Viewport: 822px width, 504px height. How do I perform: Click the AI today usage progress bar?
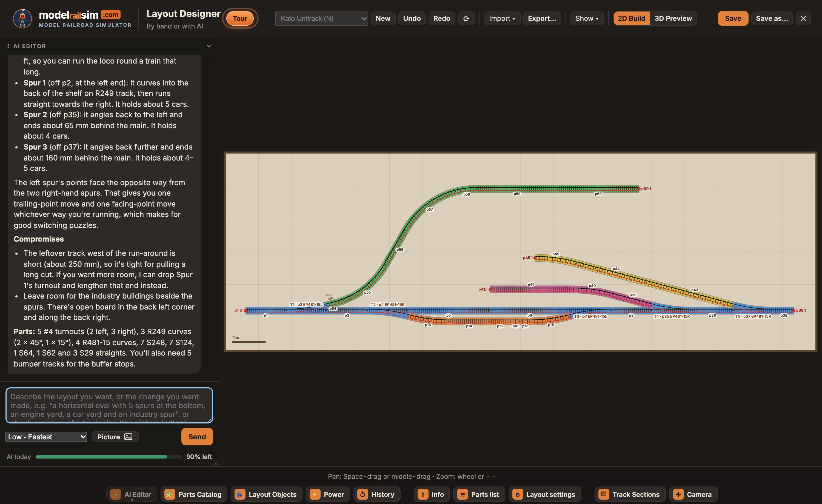pyautogui.click(x=109, y=457)
